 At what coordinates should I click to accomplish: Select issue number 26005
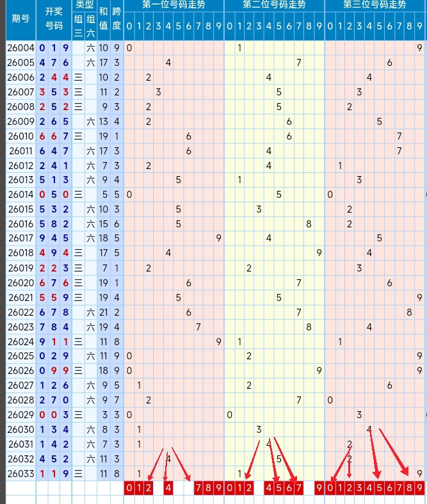point(21,62)
